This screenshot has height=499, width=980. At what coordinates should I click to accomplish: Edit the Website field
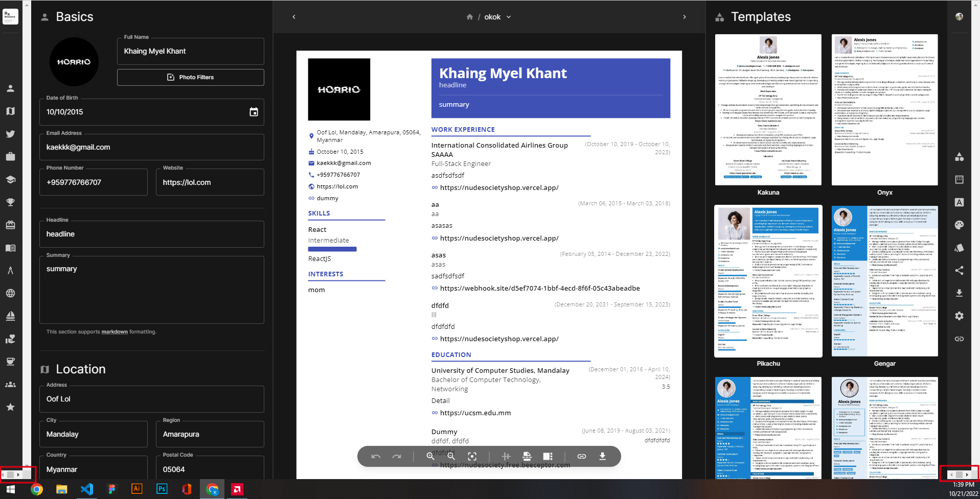coord(210,182)
